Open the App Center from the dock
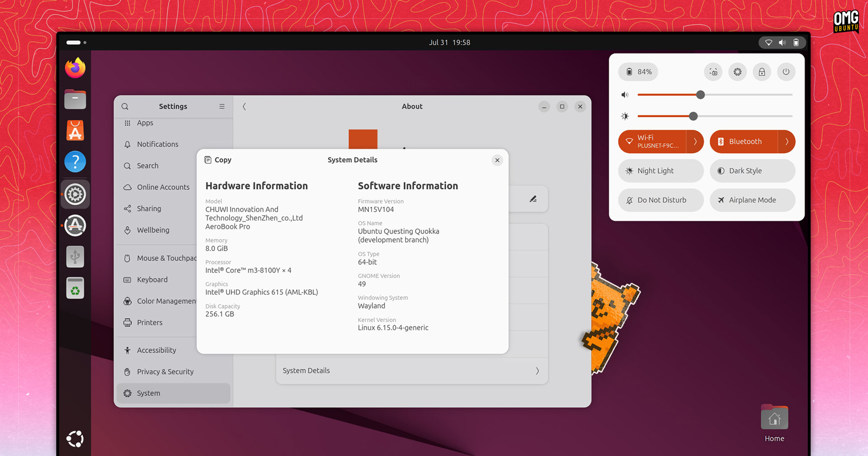 point(75,130)
